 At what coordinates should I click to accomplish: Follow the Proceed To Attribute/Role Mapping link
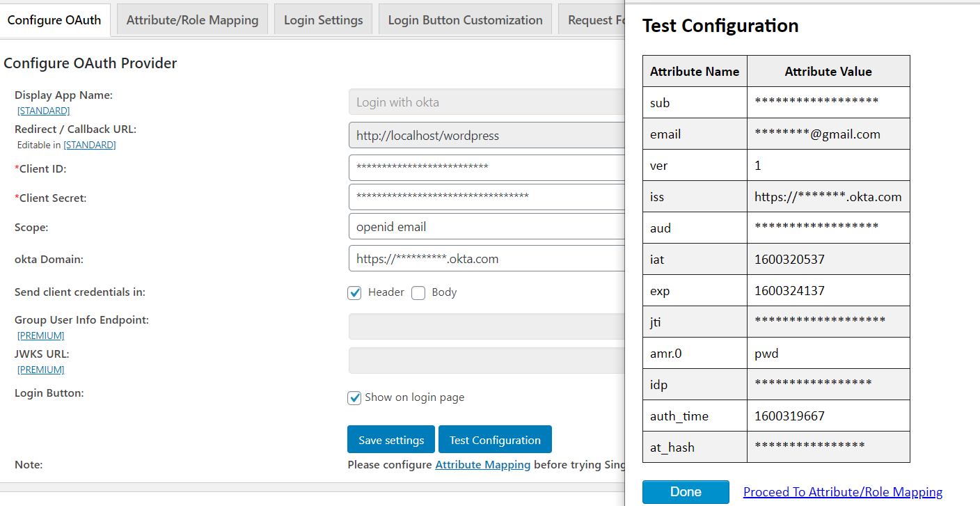[842, 492]
